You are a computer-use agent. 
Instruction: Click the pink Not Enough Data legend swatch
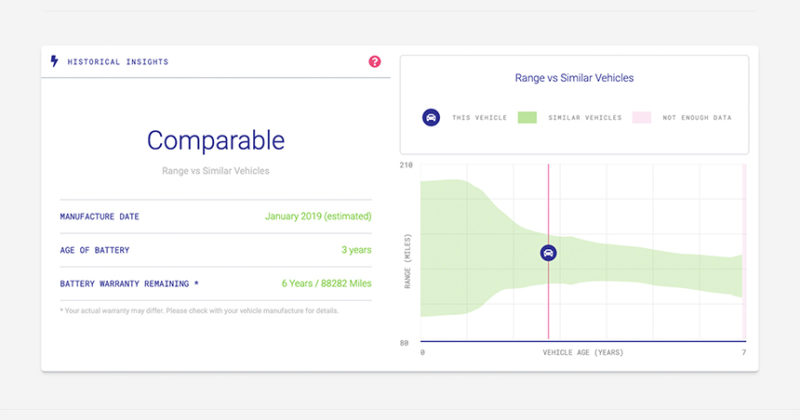(x=642, y=117)
